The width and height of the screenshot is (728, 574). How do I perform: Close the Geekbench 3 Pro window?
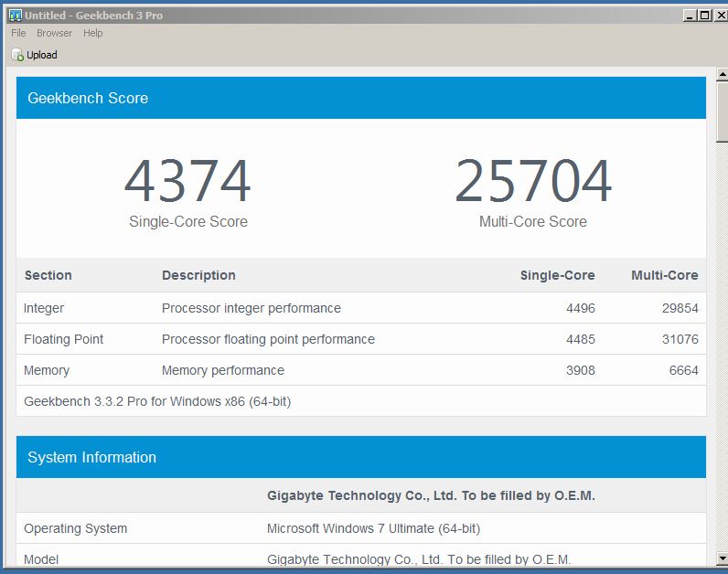click(x=721, y=16)
